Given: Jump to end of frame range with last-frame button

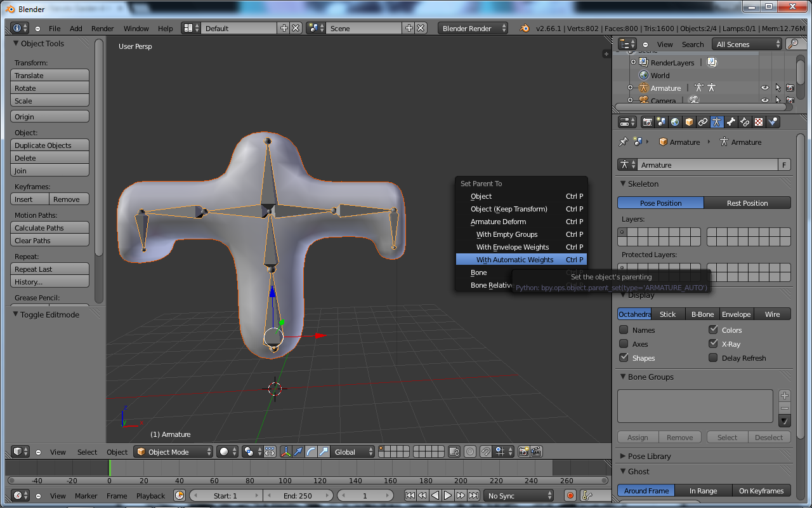Looking at the screenshot, I should point(474,495).
